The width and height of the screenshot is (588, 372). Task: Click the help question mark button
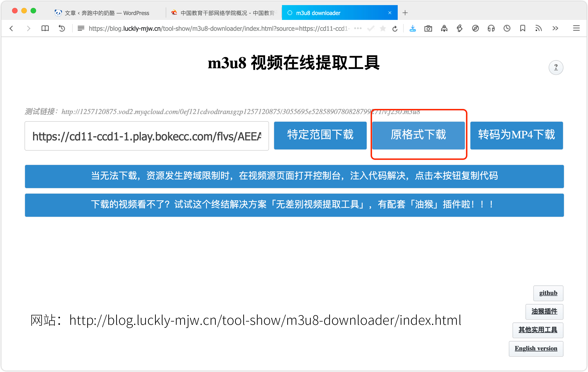pyautogui.click(x=556, y=67)
